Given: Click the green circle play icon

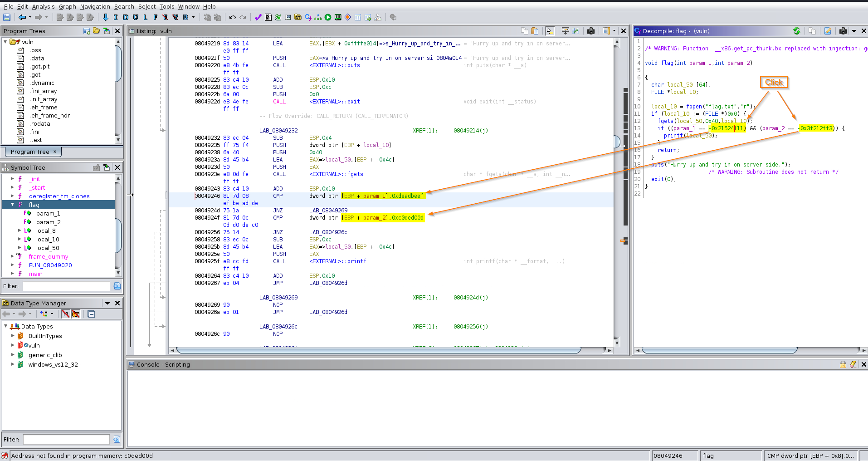Looking at the screenshot, I should (328, 17).
